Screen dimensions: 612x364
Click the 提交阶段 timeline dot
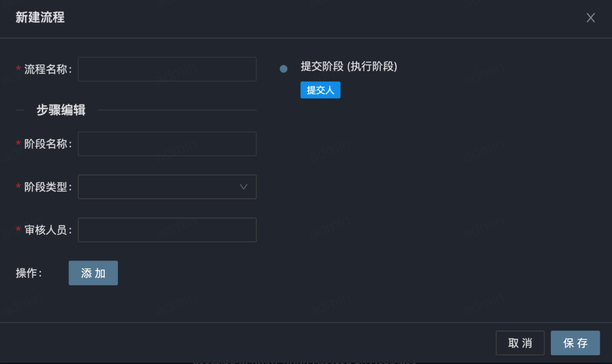point(283,68)
